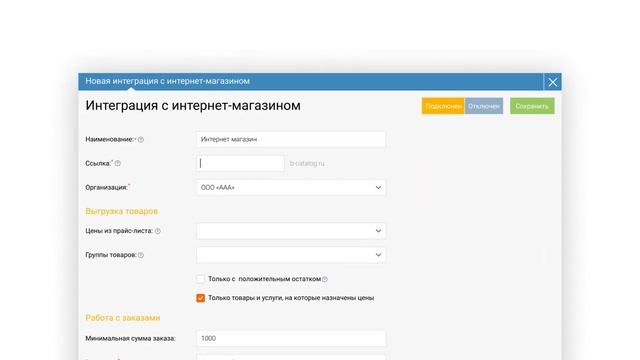Enable the Только с положительным остатком checkbox
640x360 pixels.
200,279
